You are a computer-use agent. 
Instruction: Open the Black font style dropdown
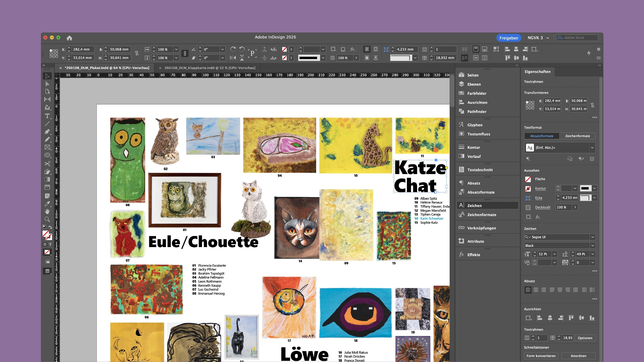592,245
